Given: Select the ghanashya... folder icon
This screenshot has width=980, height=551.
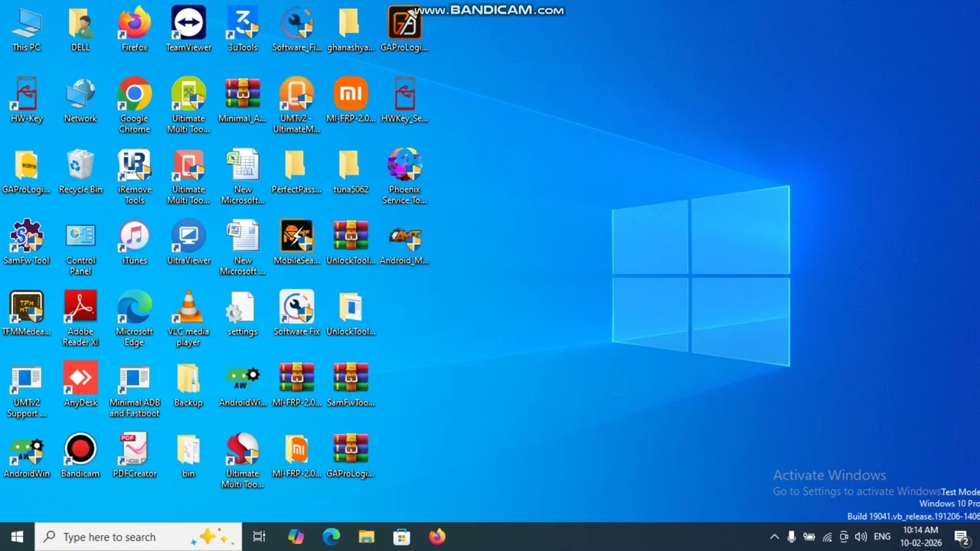Looking at the screenshot, I should point(351,29).
